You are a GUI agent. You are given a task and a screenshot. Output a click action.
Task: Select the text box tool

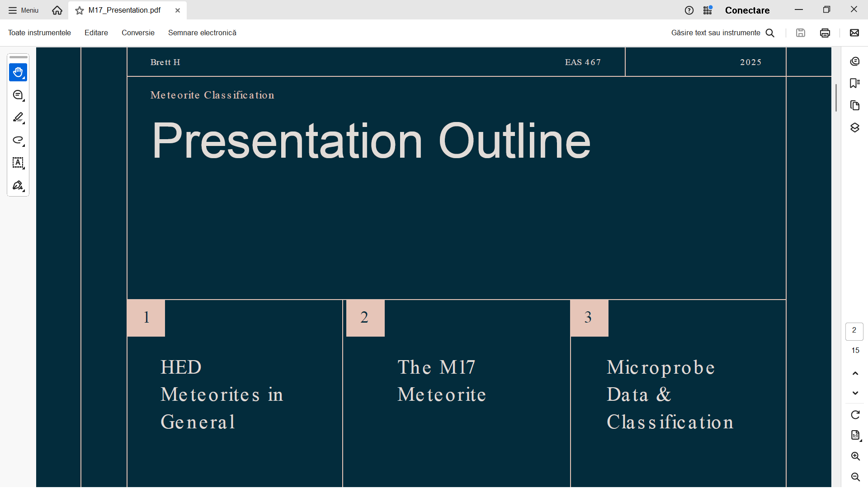click(18, 163)
